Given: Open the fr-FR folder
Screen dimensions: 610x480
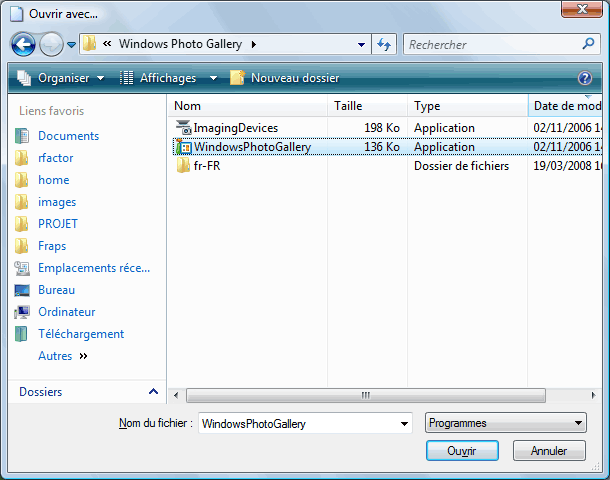Looking at the screenshot, I should (206, 166).
